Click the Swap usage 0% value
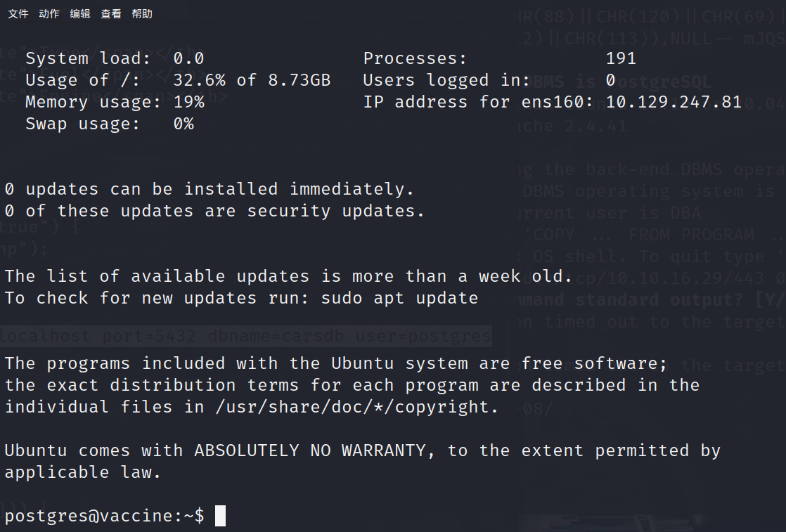 point(183,124)
